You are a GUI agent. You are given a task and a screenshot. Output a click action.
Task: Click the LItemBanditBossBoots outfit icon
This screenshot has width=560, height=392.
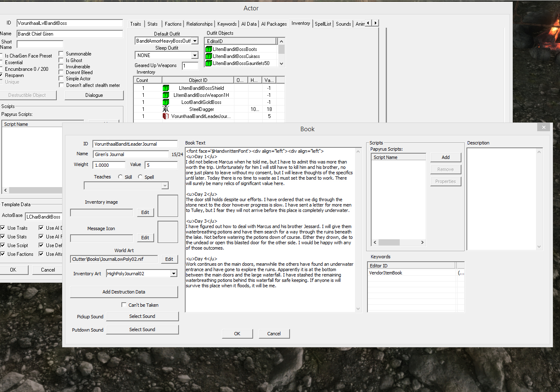209,49
